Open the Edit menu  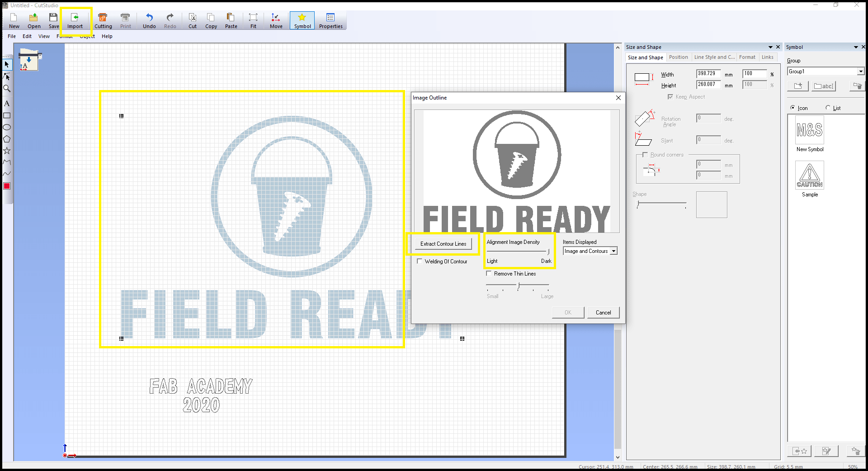tap(27, 36)
